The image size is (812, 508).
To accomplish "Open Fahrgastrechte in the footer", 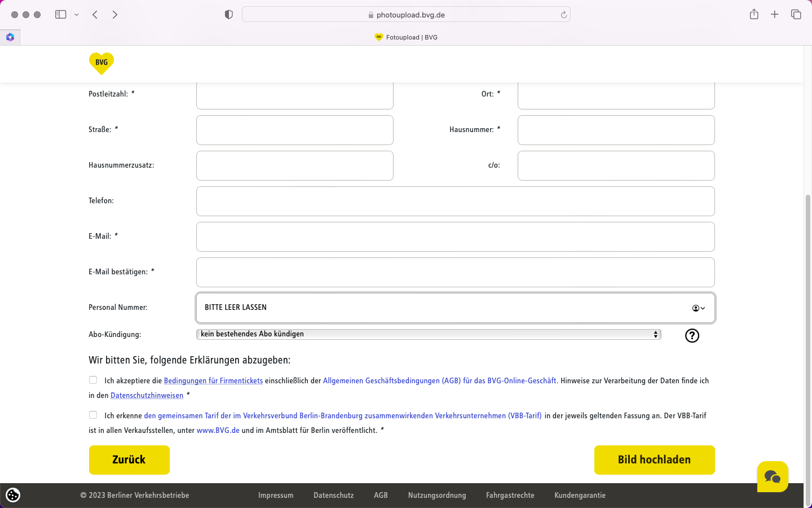I will point(510,496).
